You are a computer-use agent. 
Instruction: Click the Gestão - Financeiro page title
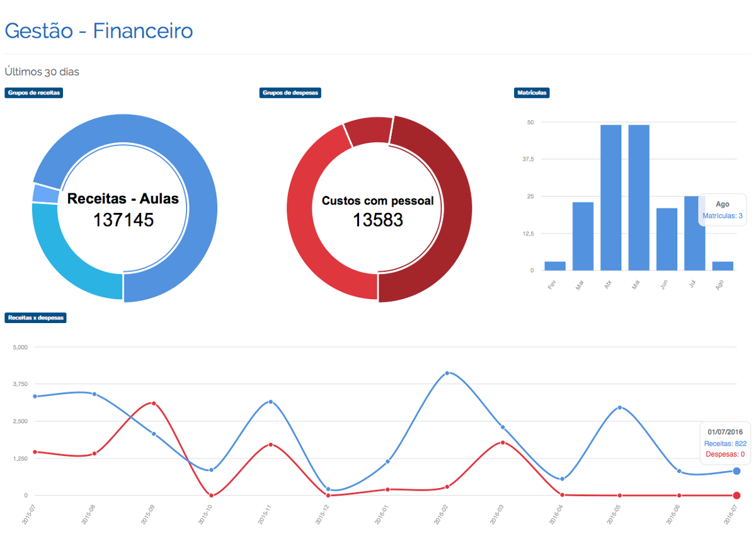99,31
